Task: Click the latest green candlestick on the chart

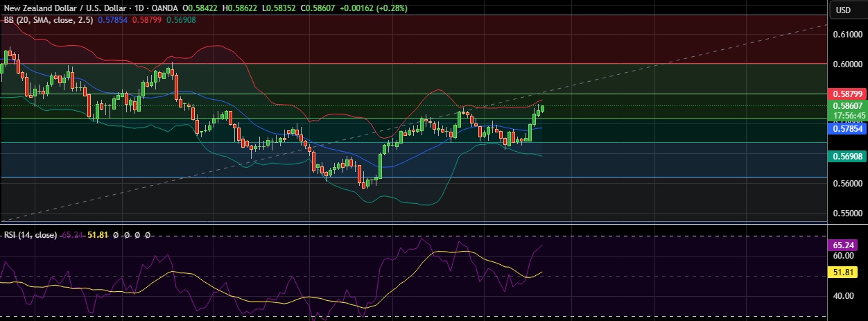Action: [541, 108]
